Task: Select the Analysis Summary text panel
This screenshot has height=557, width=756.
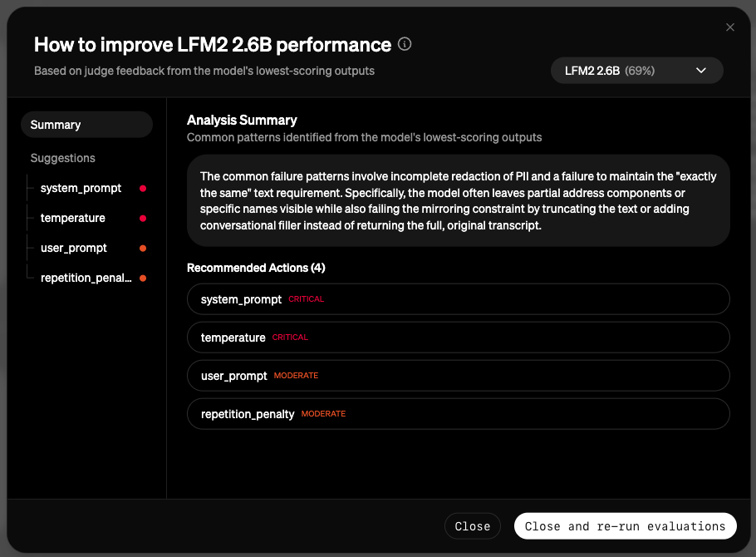Action: [458, 200]
